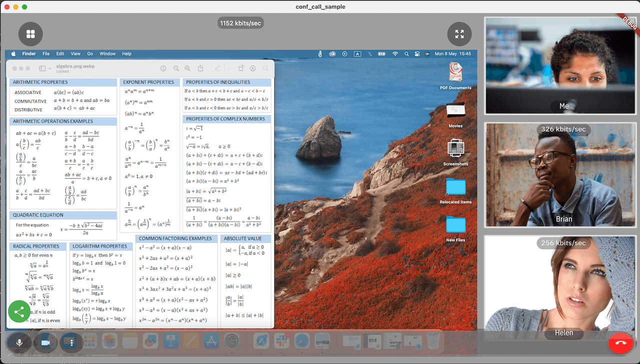Click the Mon 8 May 15:45 clock

tap(452, 54)
